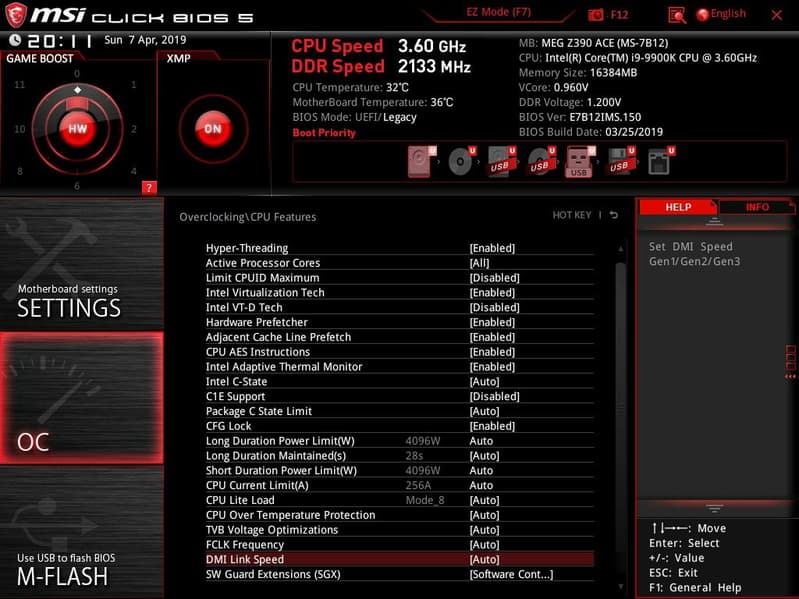
Task: Click the hotkey back arrow icon
Action: (614, 215)
